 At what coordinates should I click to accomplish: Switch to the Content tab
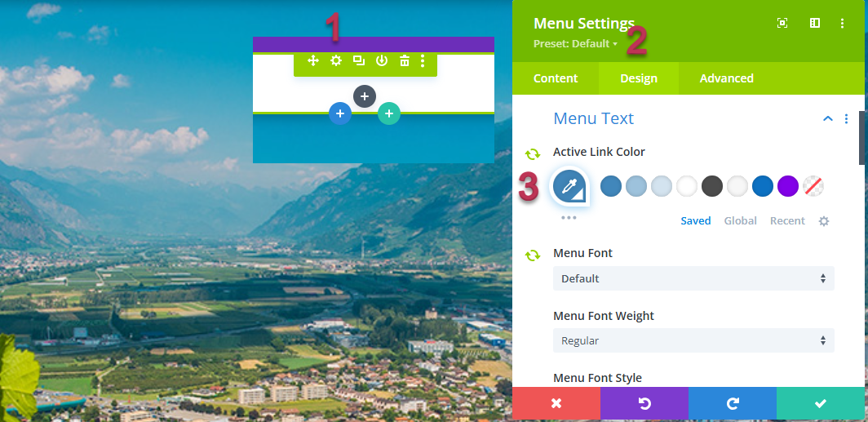click(556, 78)
